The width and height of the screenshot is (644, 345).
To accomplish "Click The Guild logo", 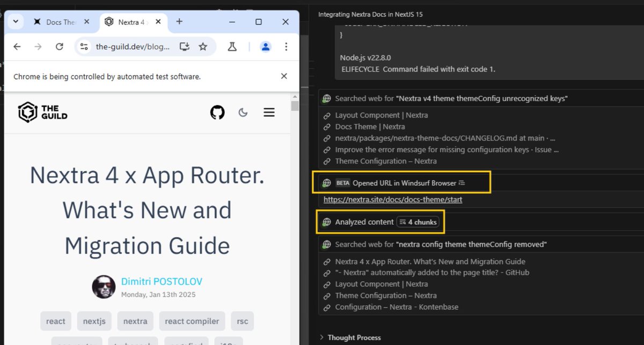I will coord(42,112).
